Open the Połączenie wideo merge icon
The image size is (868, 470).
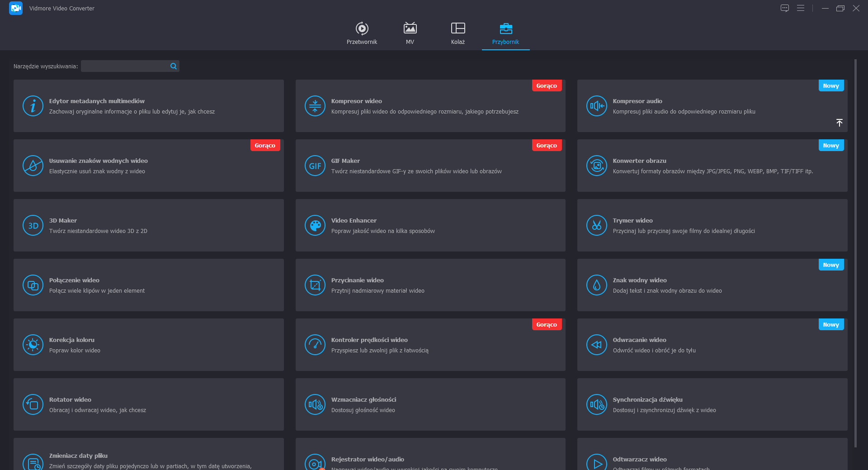(33, 285)
